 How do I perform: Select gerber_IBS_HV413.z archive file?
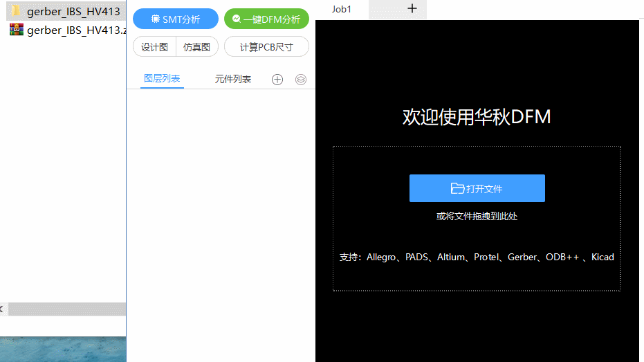(68, 30)
